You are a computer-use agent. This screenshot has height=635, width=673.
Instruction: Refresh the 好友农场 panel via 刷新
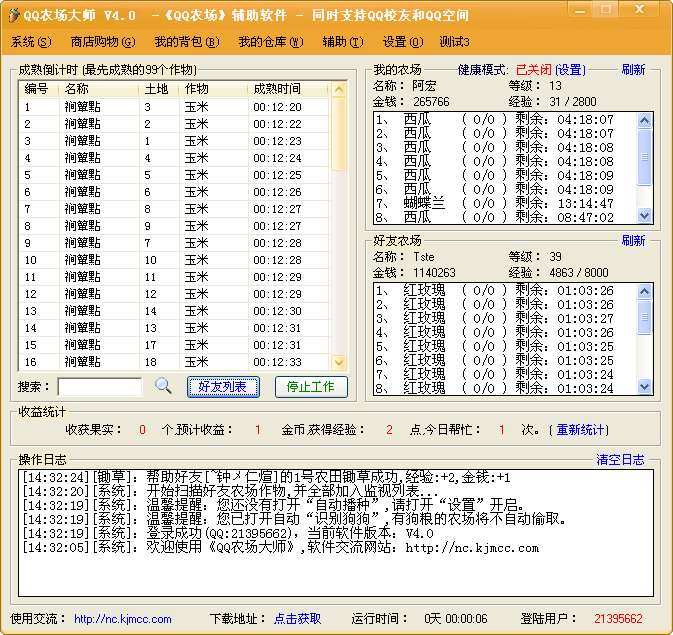pyautogui.click(x=633, y=241)
